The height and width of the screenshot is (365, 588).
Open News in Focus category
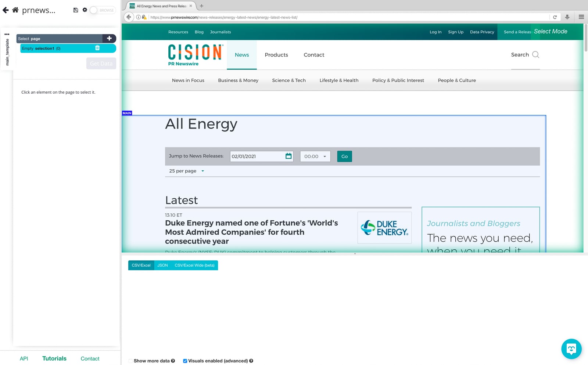click(x=188, y=80)
